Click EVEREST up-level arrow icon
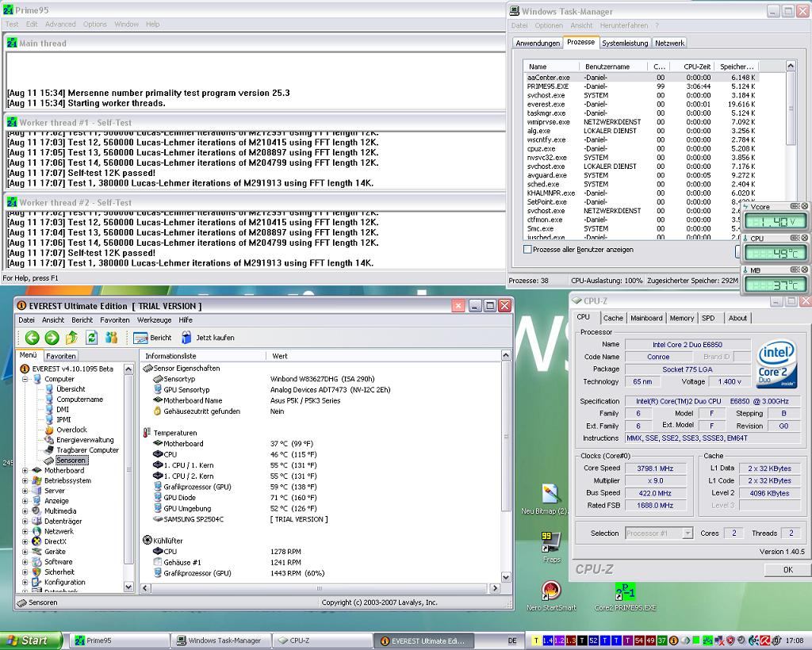Viewport: 812px width, 650px height. pos(71,338)
